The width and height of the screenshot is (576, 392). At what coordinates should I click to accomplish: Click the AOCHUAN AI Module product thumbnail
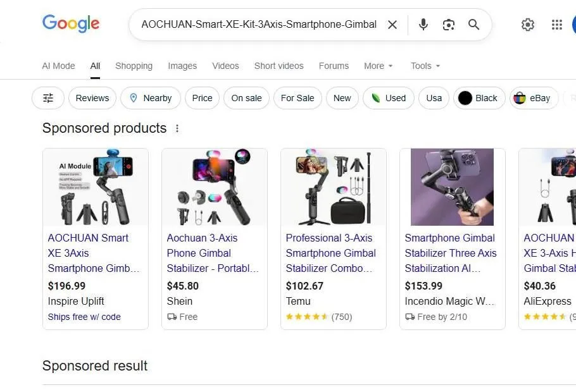(96, 187)
